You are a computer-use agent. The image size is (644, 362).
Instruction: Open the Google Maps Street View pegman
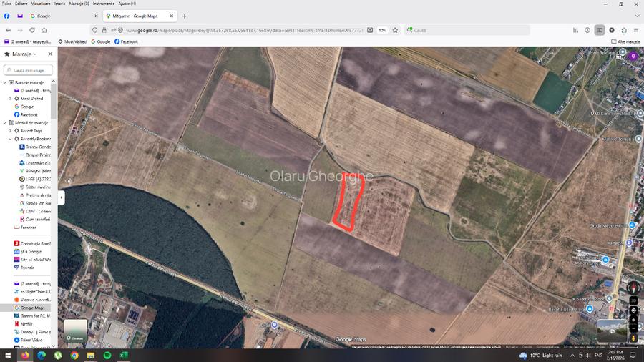click(633, 337)
